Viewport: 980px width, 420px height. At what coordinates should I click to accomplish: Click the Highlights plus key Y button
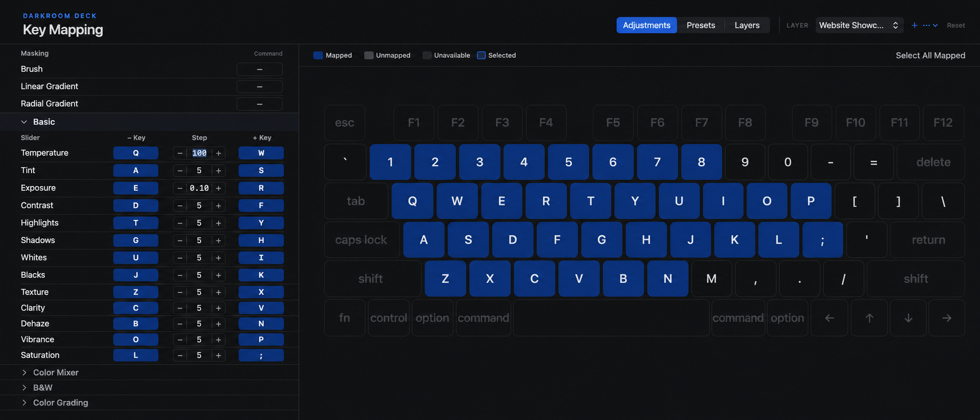(x=261, y=223)
